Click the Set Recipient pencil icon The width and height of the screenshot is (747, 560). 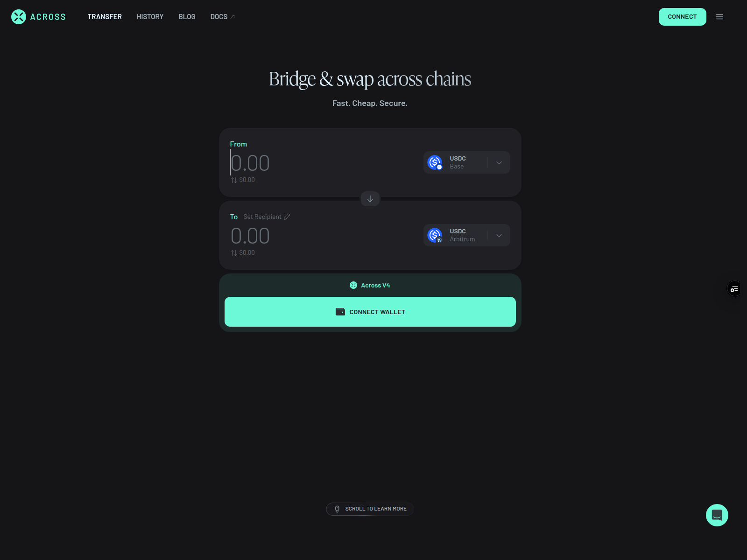point(287,217)
